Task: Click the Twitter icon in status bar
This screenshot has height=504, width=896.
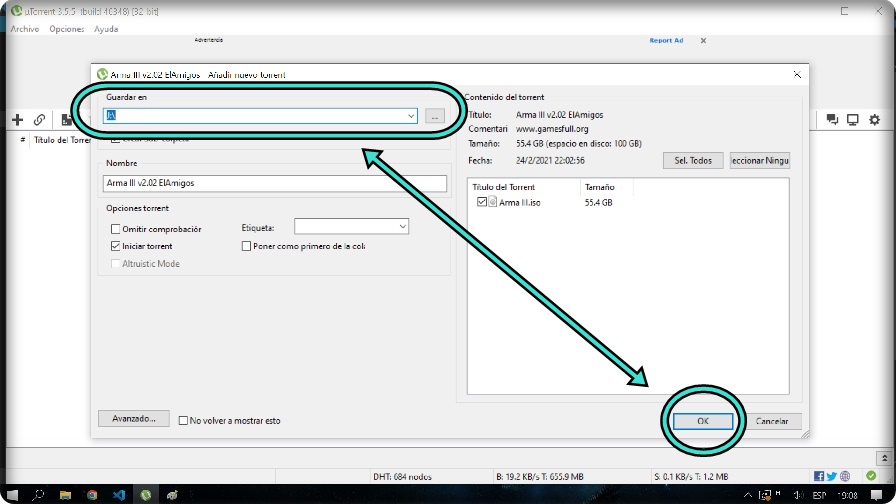Action: [831, 476]
